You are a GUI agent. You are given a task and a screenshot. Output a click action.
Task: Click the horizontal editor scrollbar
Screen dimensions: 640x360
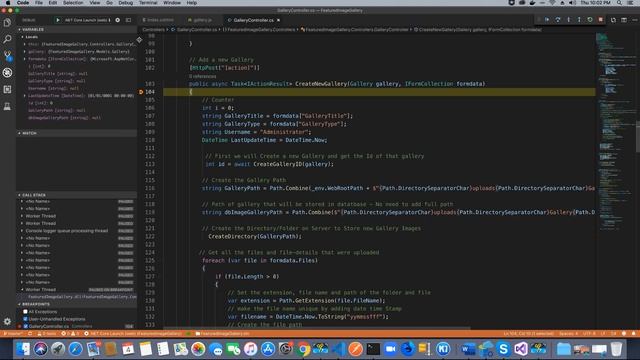click(317, 327)
